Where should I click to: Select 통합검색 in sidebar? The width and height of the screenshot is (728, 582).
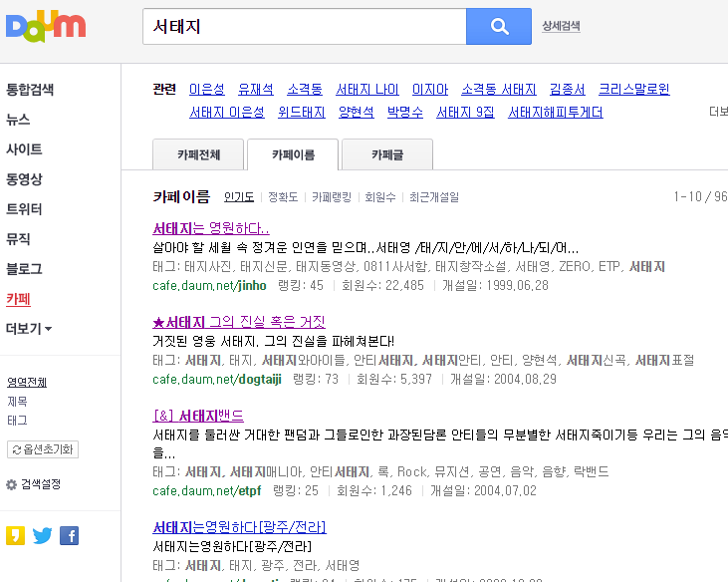pyautogui.click(x=30, y=89)
